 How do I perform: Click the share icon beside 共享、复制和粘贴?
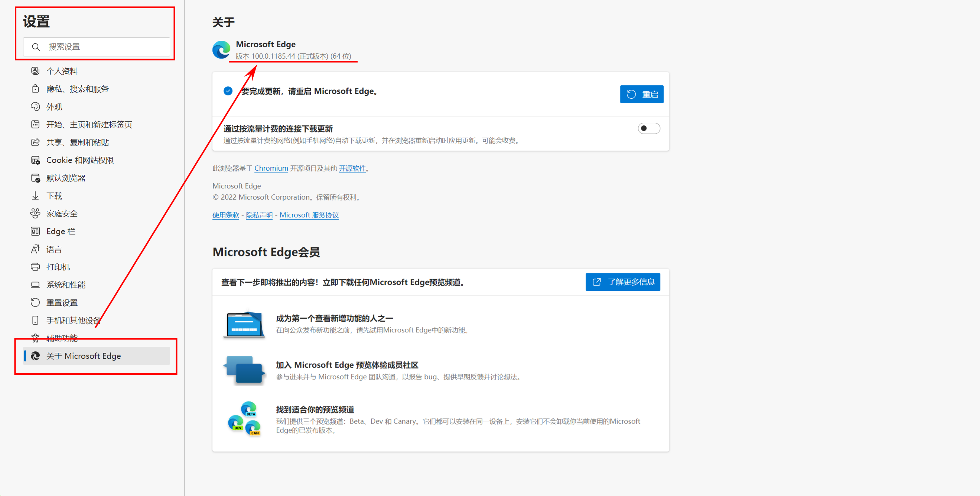click(35, 142)
